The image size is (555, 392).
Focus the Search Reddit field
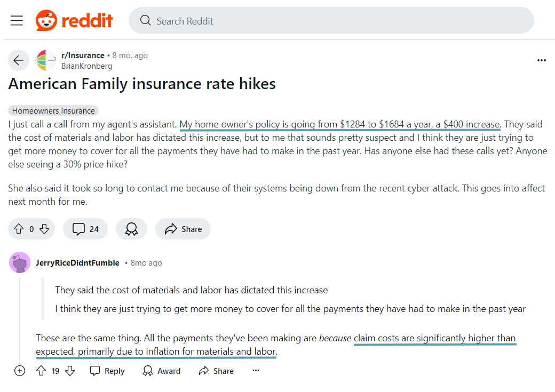[x=331, y=20]
